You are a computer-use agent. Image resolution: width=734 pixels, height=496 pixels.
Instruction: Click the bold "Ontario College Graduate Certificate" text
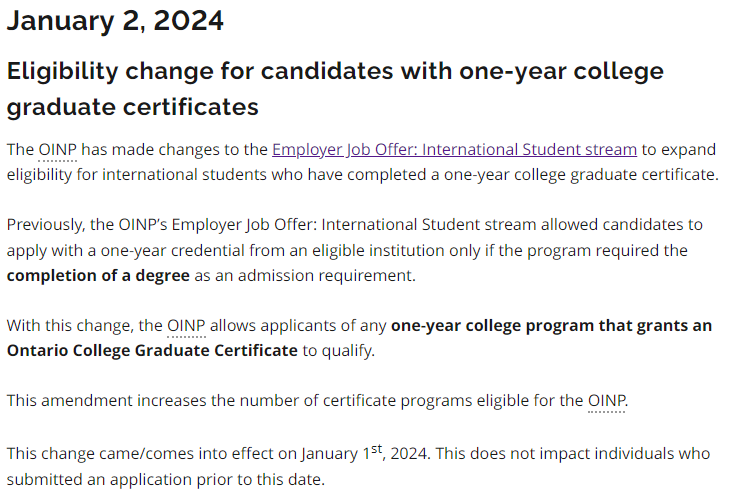[x=152, y=350]
